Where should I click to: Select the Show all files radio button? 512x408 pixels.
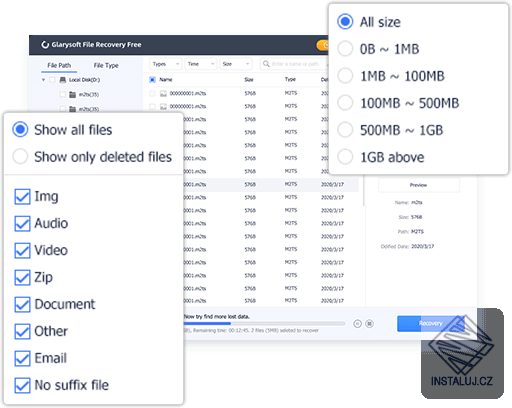click(x=20, y=130)
